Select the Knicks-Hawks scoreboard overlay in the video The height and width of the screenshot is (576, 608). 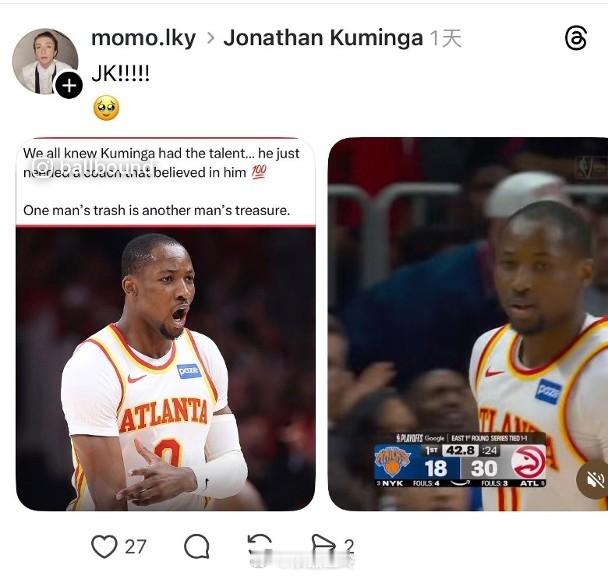[x=460, y=460]
